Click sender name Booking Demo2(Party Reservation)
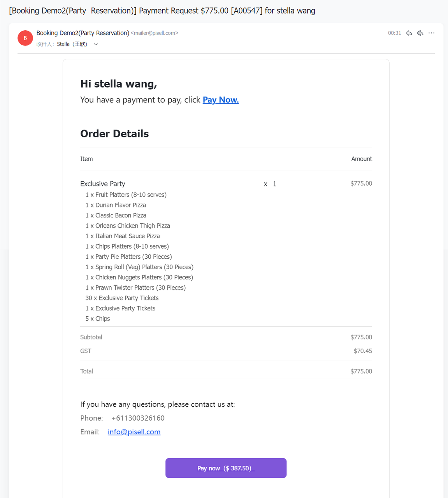448x498 pixels. [83, 33]
